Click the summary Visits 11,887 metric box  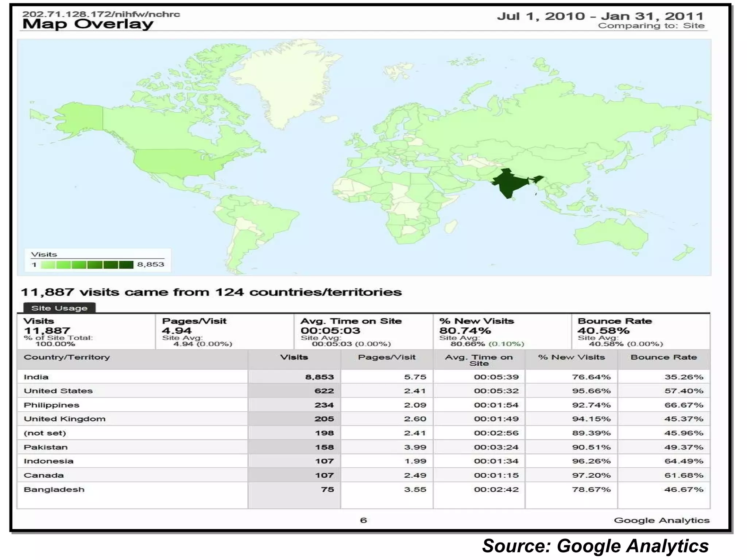coord(86,332)
